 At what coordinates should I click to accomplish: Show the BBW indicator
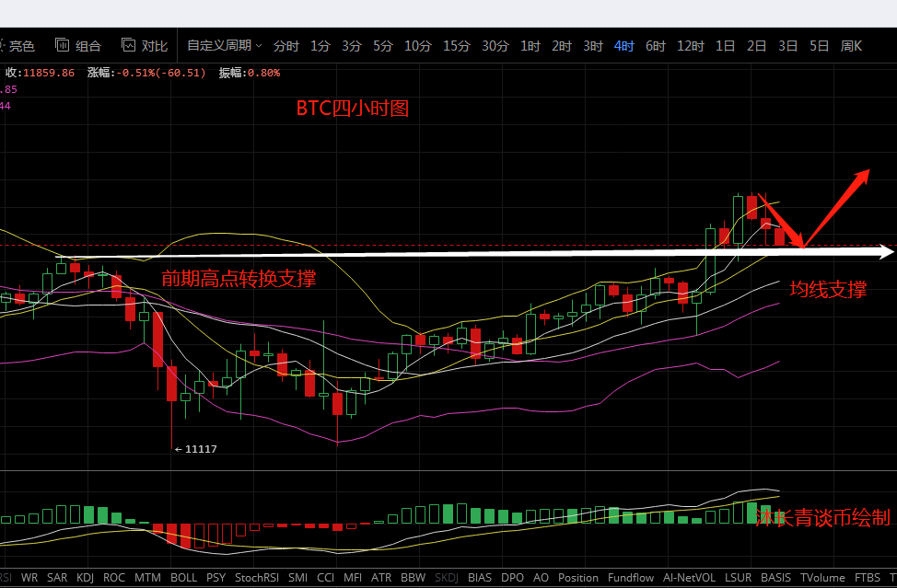point(413,578)
